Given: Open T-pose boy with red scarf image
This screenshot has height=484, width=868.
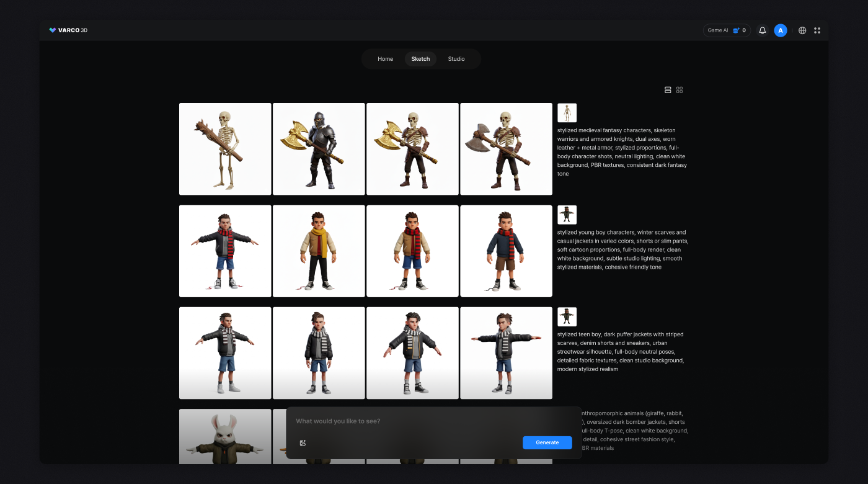Looking at the screenshot, I should coord(225,251).
